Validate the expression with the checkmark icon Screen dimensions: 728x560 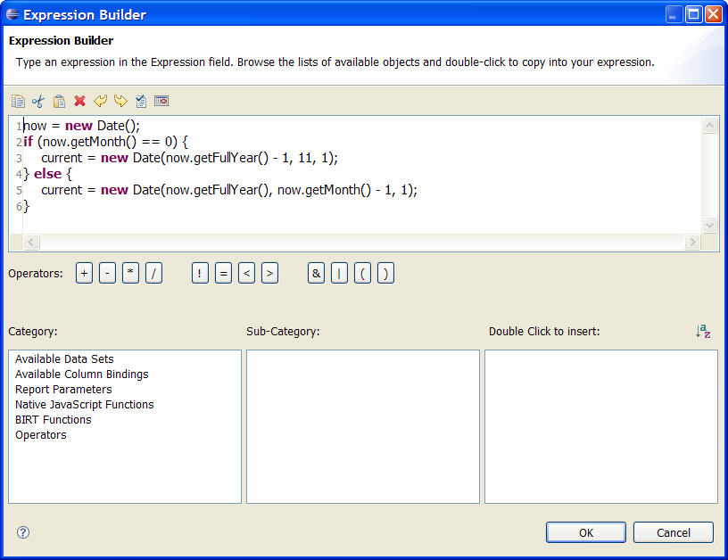tap(141, 101)
